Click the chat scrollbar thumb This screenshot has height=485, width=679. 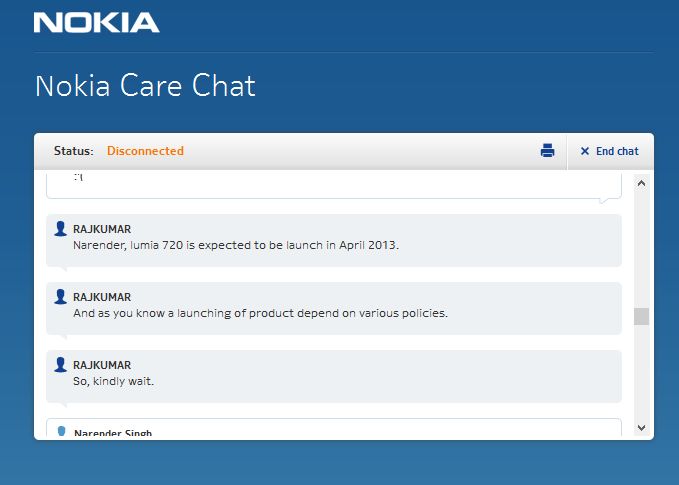(x=641, y=316)
